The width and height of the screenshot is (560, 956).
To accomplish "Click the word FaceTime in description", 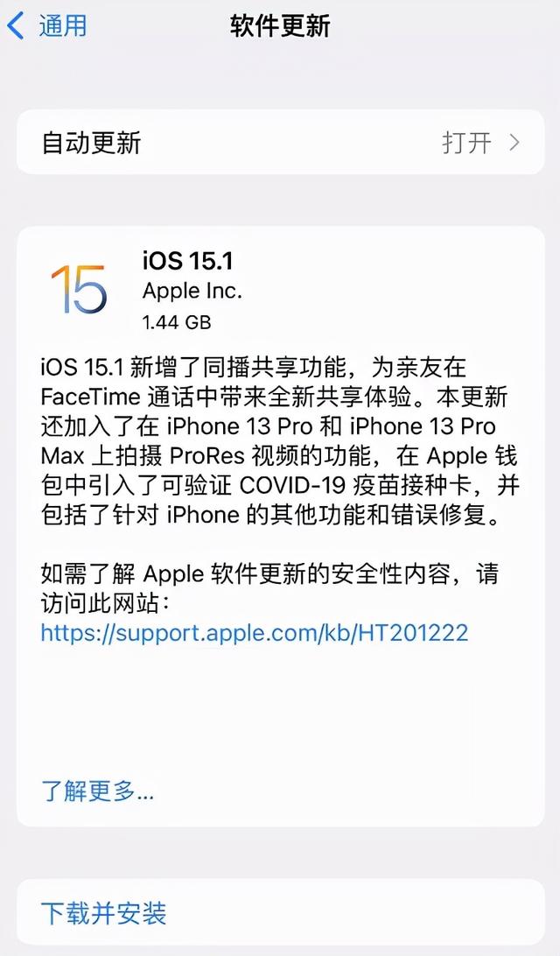I will coord(90,397).
